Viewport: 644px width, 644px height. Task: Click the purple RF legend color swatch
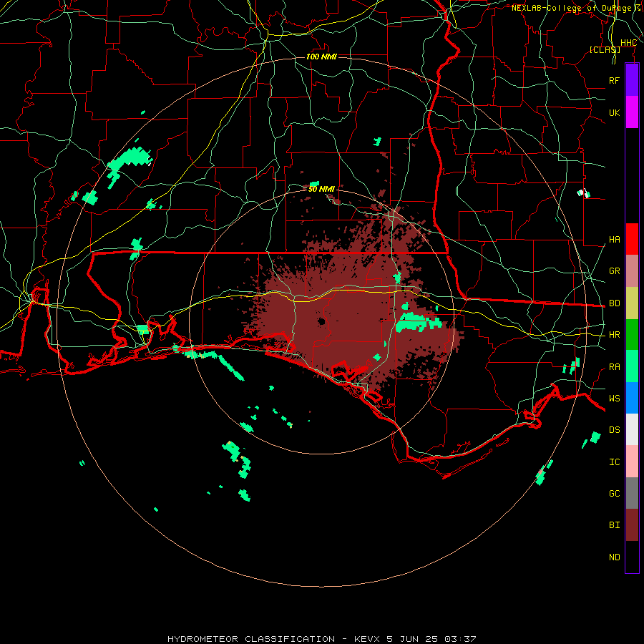pyautogui.click(x=632, y=80)
